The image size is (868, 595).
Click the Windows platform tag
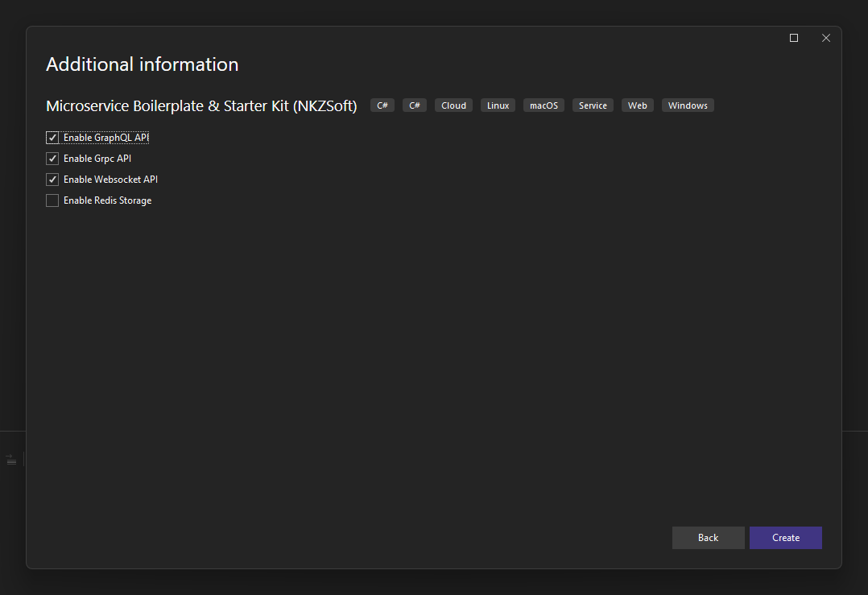pos(688,105)
